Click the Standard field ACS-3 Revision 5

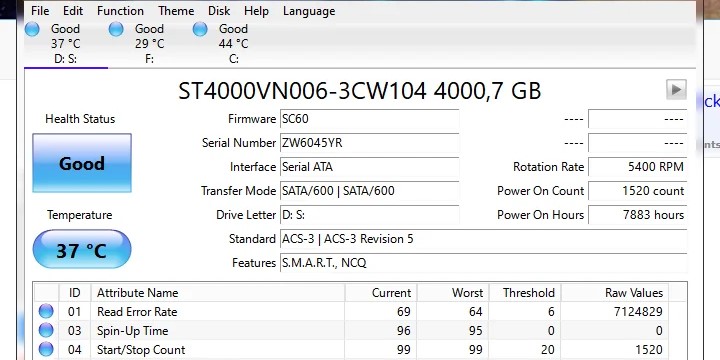tap(484, 239)
